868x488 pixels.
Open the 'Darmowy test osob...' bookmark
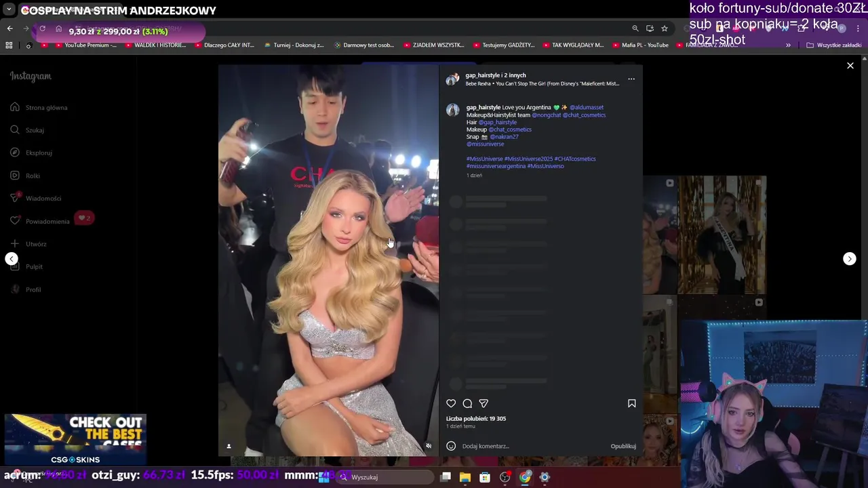pyautogui.click(x=363, y=45)
